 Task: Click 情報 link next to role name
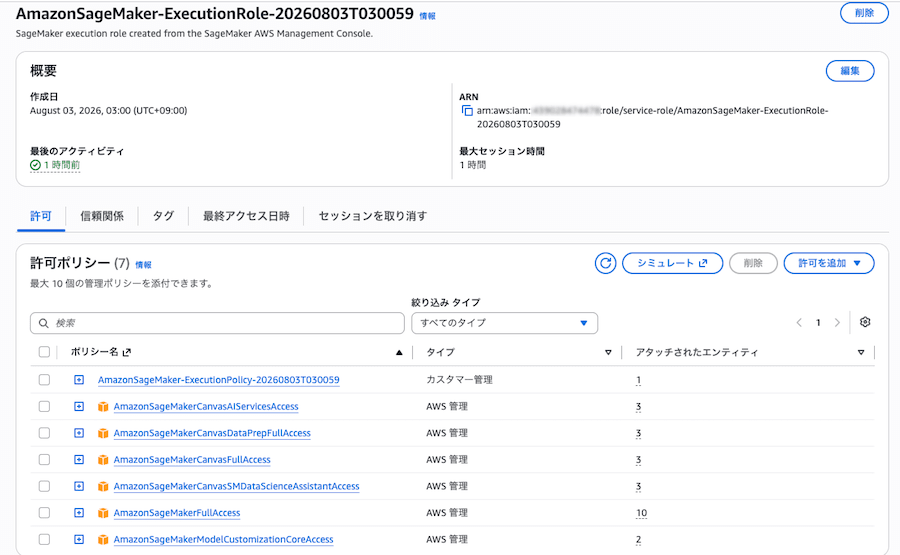428,16
